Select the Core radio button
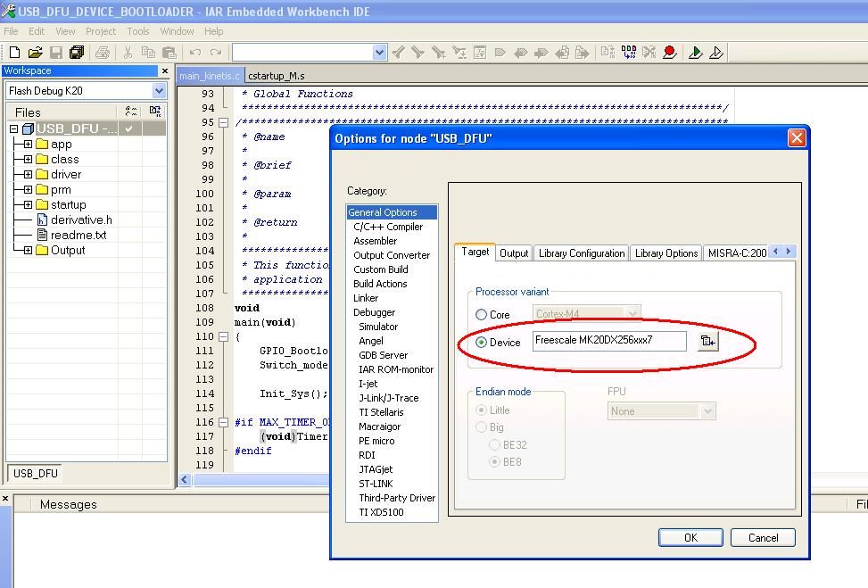Screen dimensions: 868x588 click(x=481, y=314)
